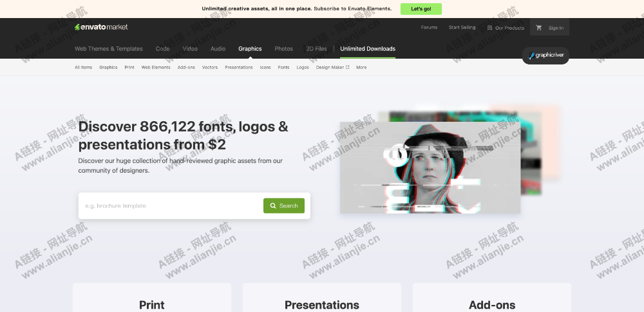The image size is (644, 312).
Task: Click the Sign In button
Action: [556, 28]
